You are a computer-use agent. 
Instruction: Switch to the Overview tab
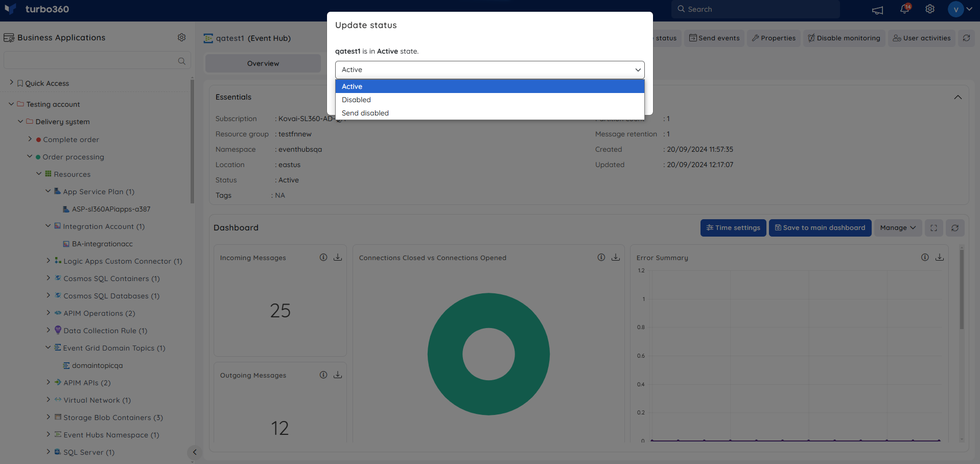[x=263, y=63]
